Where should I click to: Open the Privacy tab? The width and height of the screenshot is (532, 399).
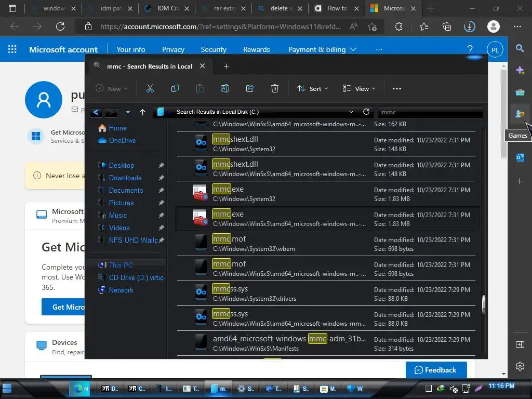pyautogui.click(x=173, y=49)
